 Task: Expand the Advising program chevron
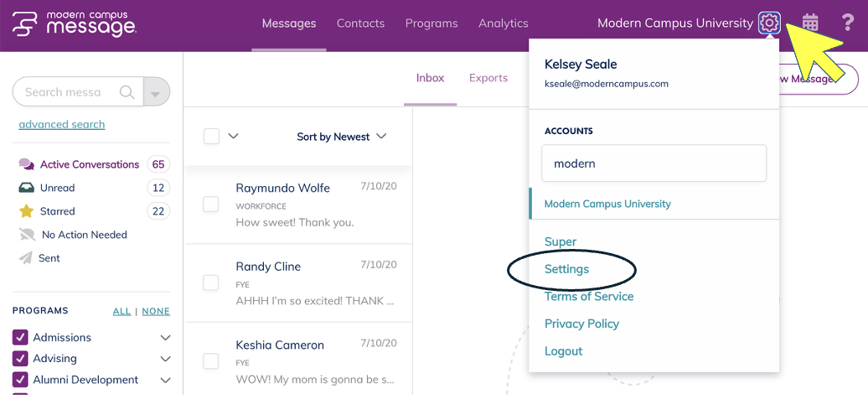165,359
